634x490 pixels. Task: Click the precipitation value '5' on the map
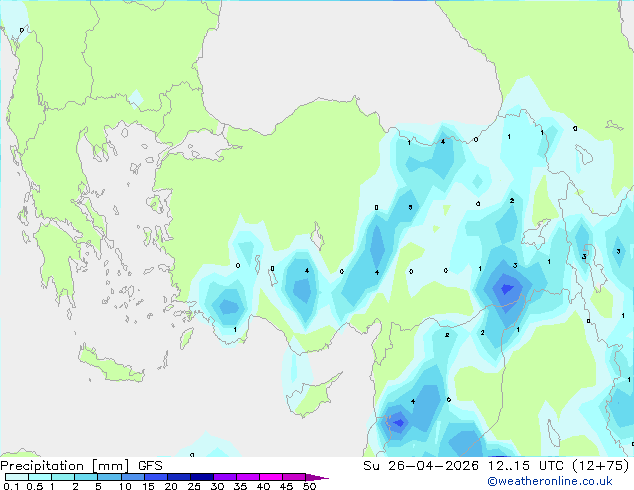[x=410, y=207]
